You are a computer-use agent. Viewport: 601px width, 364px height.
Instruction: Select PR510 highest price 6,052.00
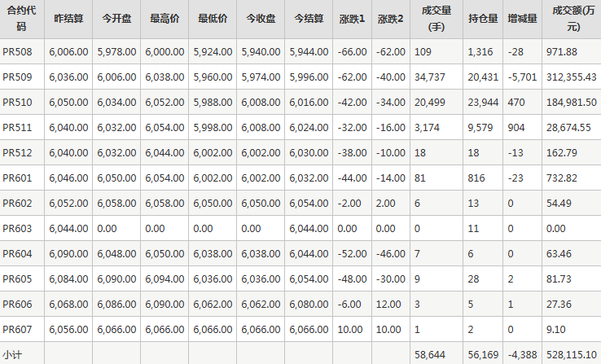(165, 103)
